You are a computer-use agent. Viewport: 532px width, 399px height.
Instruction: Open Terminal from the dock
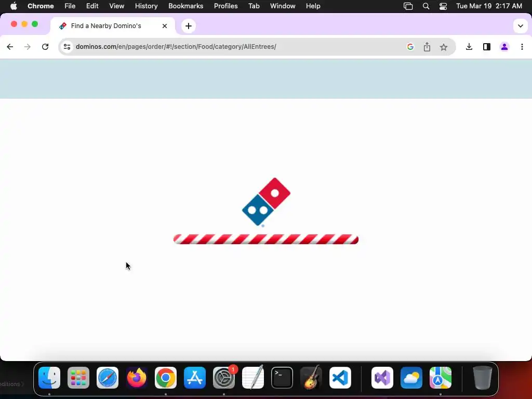pyautogui.click(x=282, y=378)
